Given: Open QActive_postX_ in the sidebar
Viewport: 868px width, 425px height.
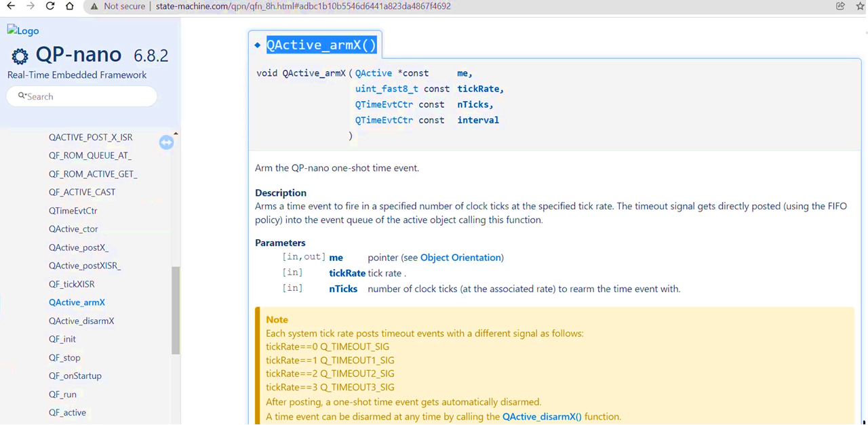Looking at the screenshot, I should [x=79, y=247].
